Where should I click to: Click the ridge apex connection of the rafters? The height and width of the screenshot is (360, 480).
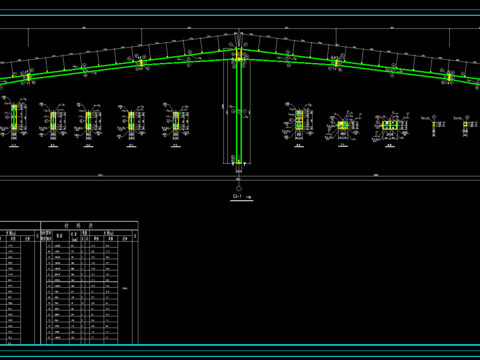(239, 54)
